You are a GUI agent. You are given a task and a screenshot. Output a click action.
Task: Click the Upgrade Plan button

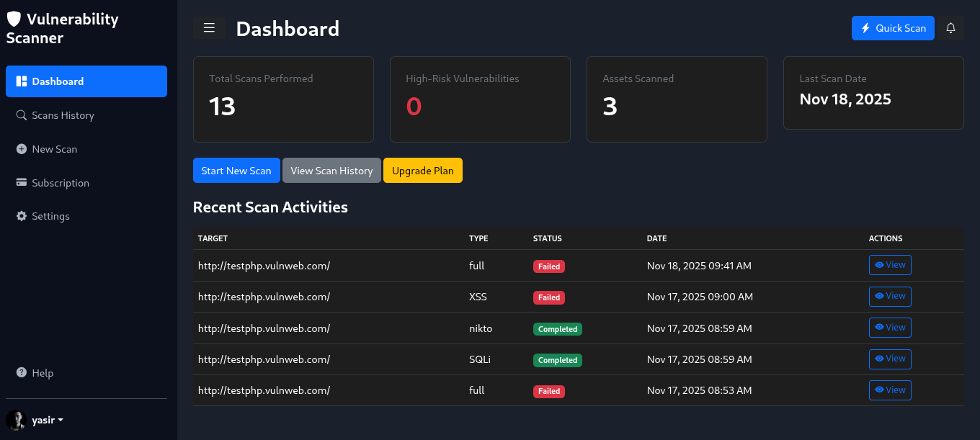[423, 171]
